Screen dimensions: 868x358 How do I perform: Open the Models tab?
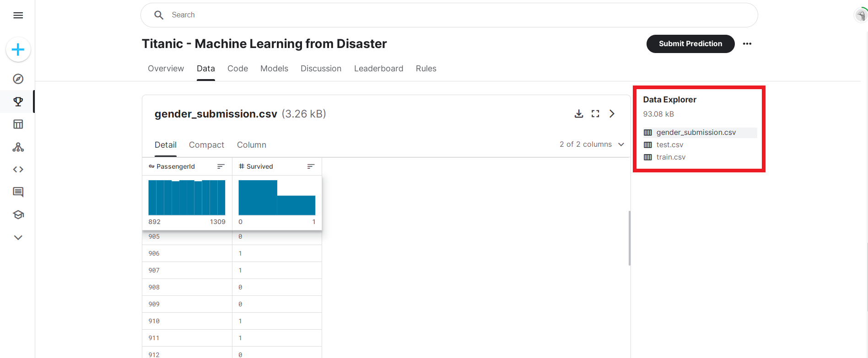tap(274, 69)
